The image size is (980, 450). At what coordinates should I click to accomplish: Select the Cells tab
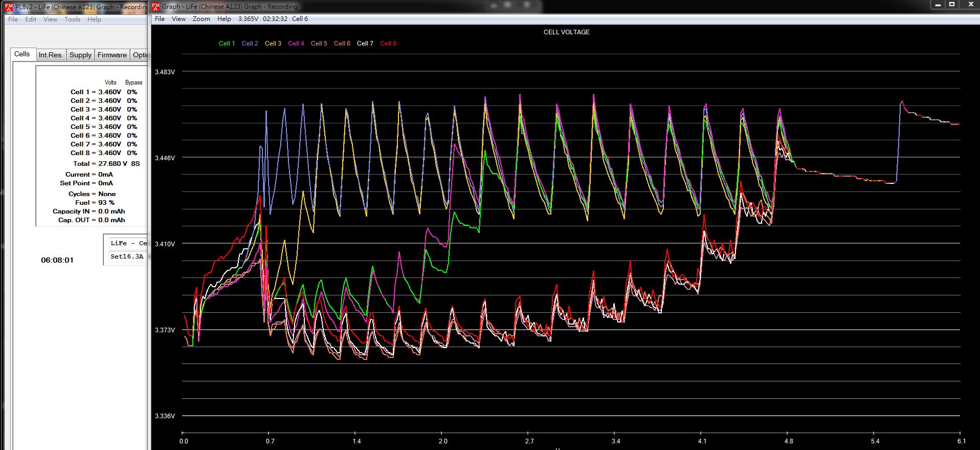pyautogui.click(x=22, y=54)
